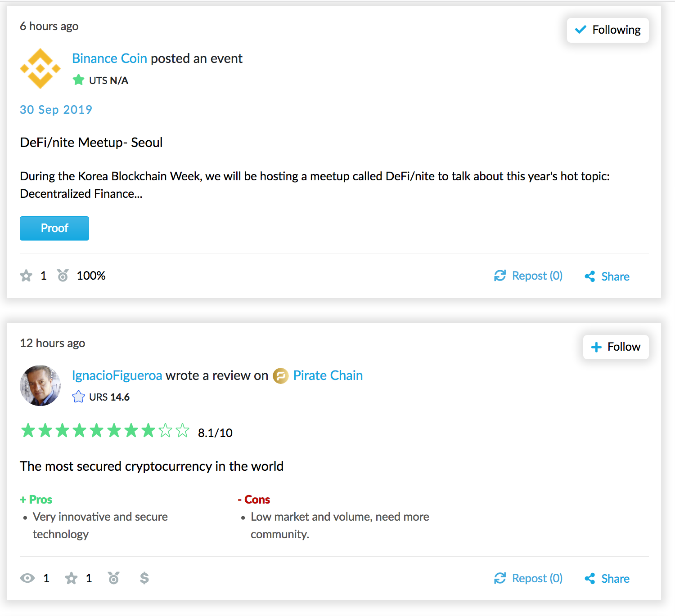Click the medal icon on the review post
675x616 pixels.
(x=114, y=578)
